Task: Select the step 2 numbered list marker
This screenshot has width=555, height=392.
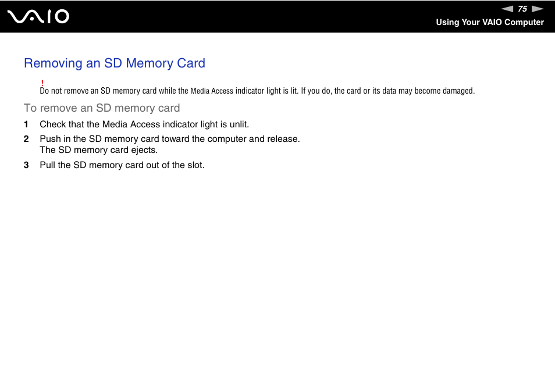Action: click(x=26, y=138)
